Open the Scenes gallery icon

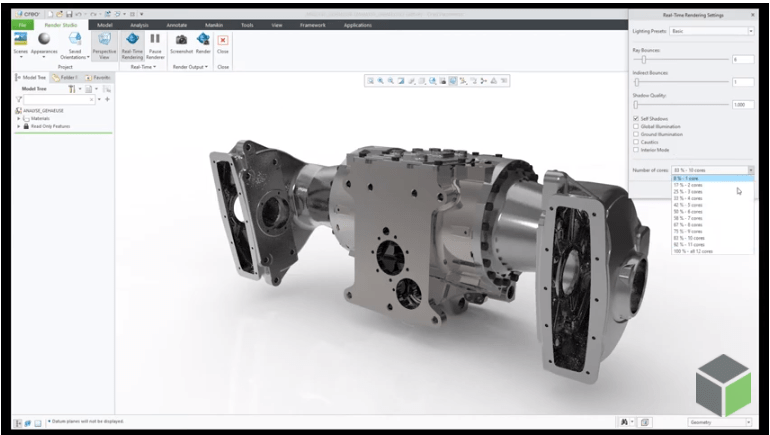pos(19,39)
